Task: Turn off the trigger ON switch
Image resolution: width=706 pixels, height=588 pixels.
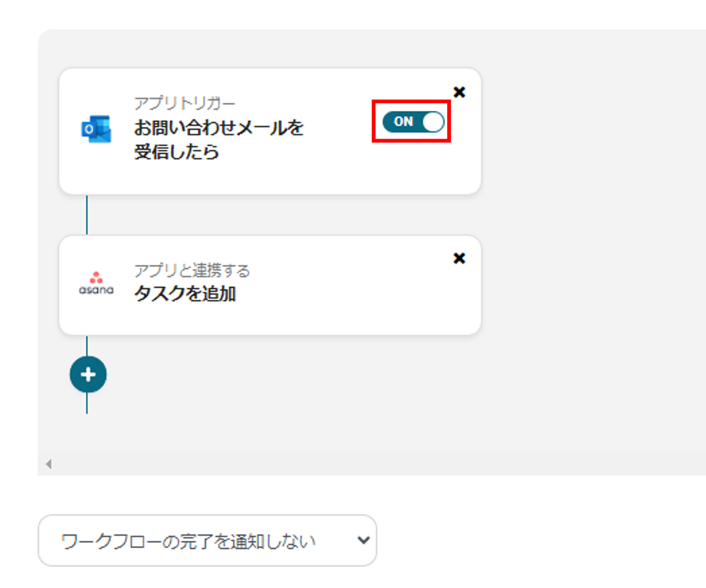Action: 413,122
